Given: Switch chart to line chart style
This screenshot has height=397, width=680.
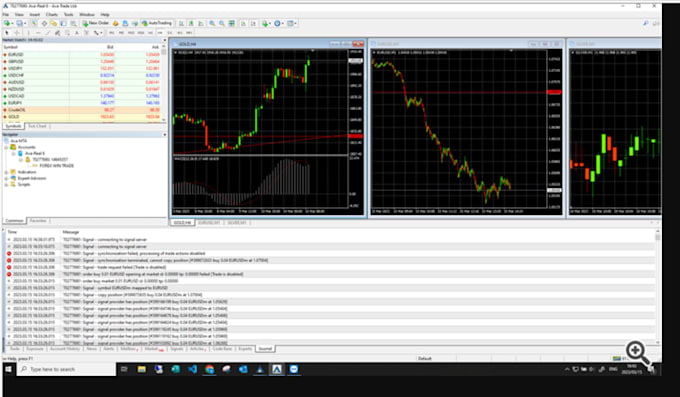Looking at the screenshot, I should pos(201,23).
